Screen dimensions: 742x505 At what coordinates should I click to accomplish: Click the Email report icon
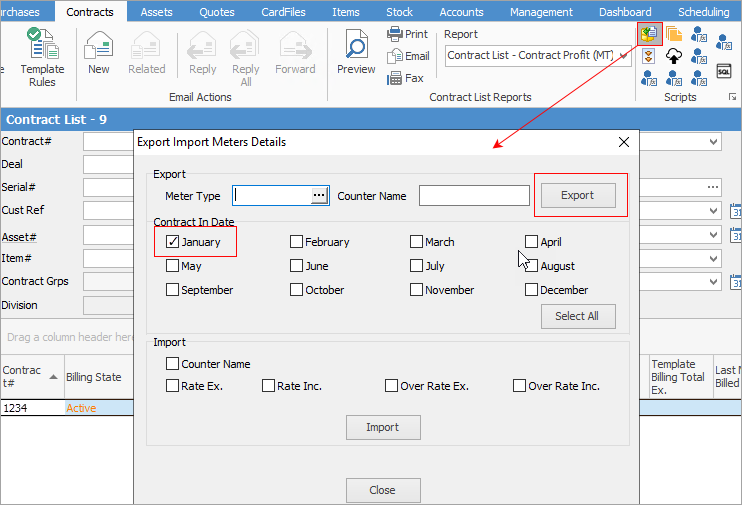click(x=408, y=56)
